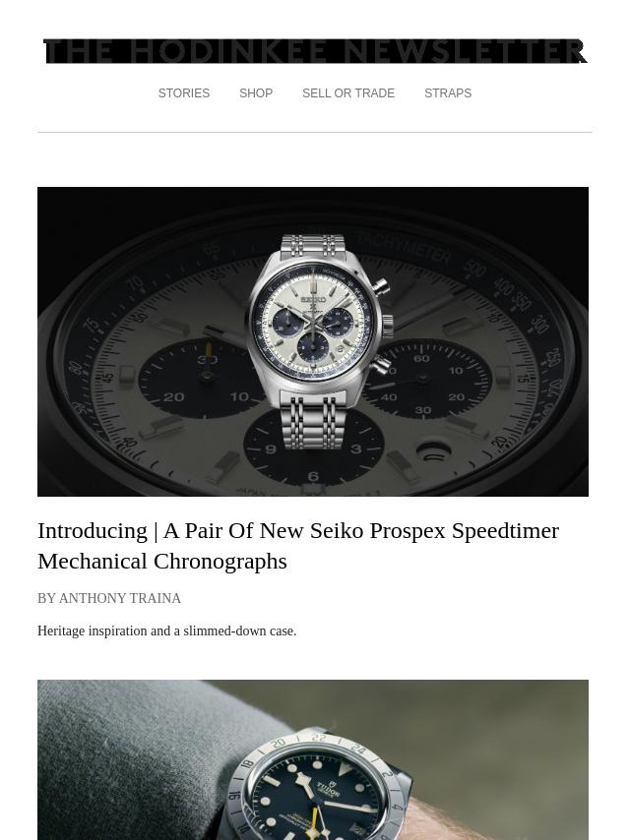Click the byline 'By Anthony Traina'
The width and height of the screenshot is (630, 840).
[x=109, y=598]
